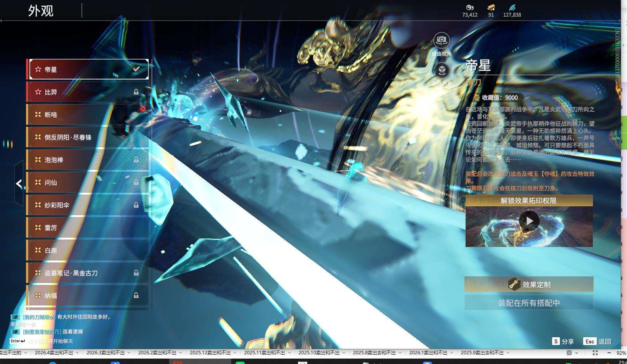Open 效果定制 effect customization

529,284
